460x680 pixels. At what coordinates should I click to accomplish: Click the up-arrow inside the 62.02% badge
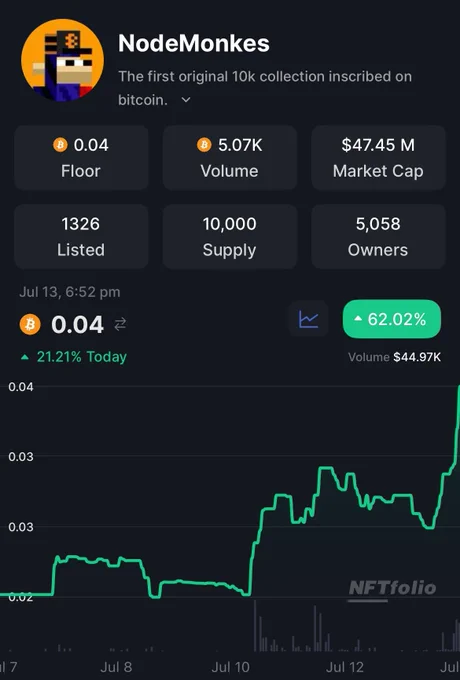point(358,319)
